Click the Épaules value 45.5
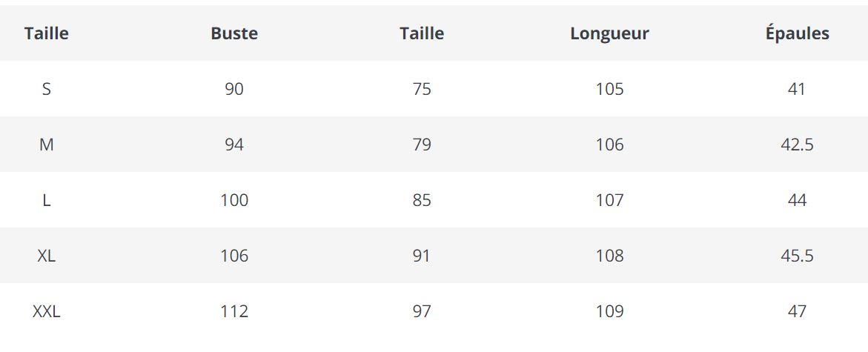Image resolution: width=868 pixels, height=352 pixels. [797, 256]
